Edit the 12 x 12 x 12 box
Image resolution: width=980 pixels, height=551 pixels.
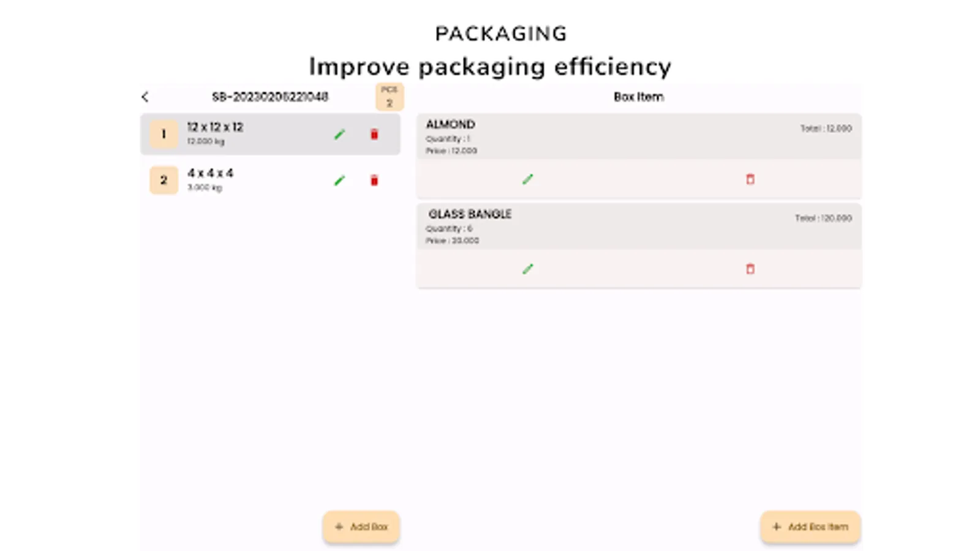coord(340,134)
